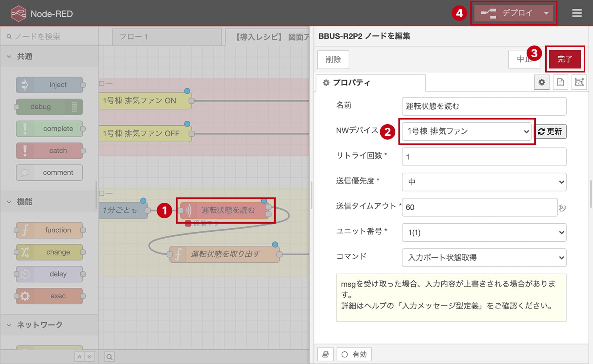Click the 更新 refresh button
Image resolution: width=593 pixels, height=364 pixels.
[550, 131]
